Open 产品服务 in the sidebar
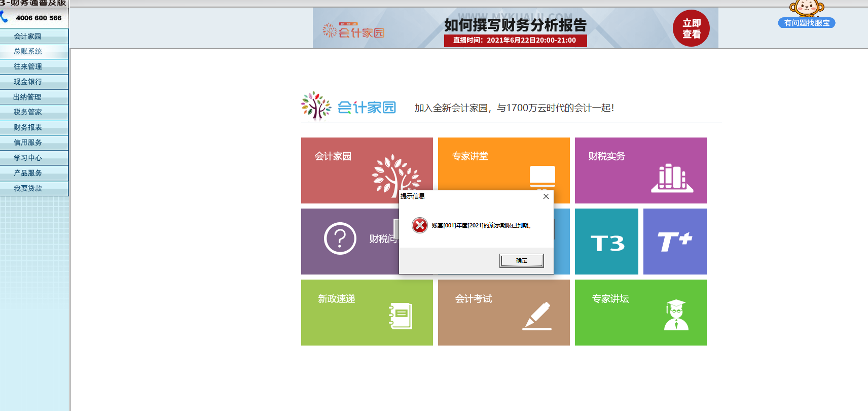The height and width of the screenshot is (411, 868). click(34, 174)
